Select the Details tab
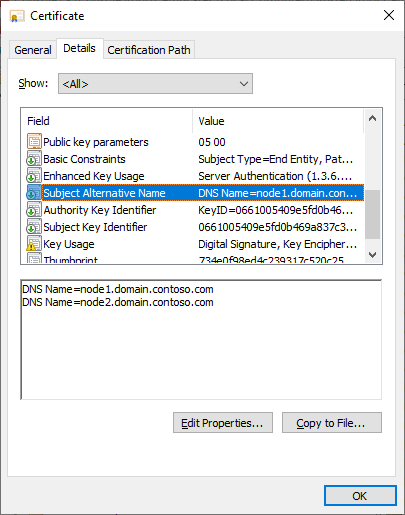The height and width of the screenshot is (515, 405). [x=79, y=48]
